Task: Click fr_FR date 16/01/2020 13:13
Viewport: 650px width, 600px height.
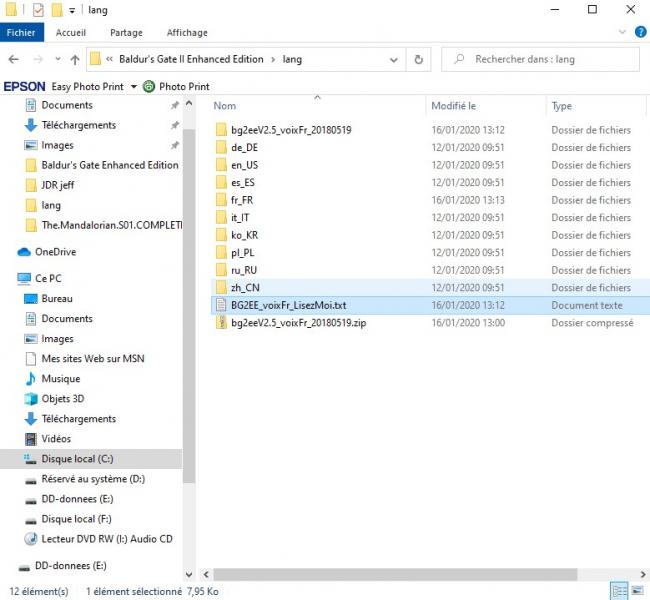Action: point(468,200)
